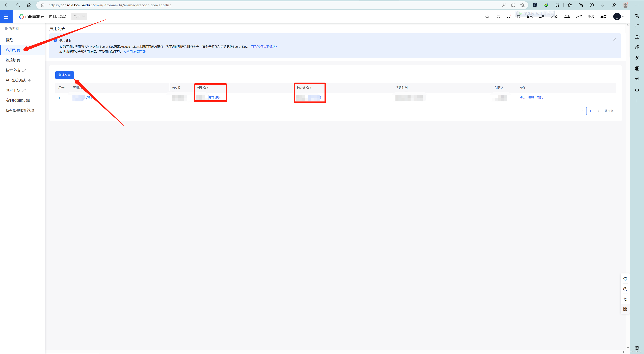Screen dimensions: 644x354
Task: Open the 查看鉴权认证机制 link
Action: [264, 47]
